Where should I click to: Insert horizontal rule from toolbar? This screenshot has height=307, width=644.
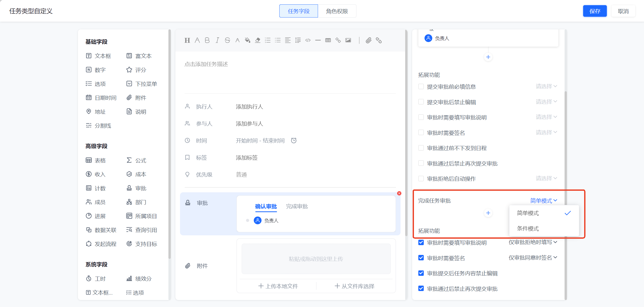pos(318,40)
